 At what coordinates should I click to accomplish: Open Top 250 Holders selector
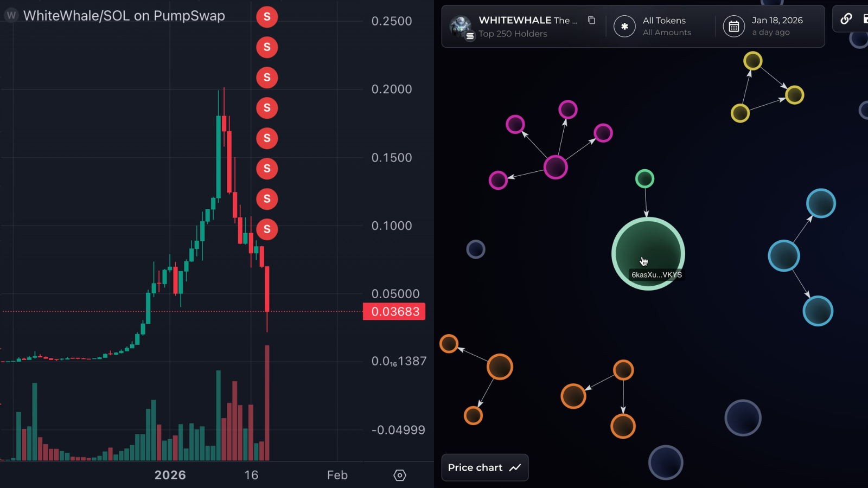(x=513, y=34)
